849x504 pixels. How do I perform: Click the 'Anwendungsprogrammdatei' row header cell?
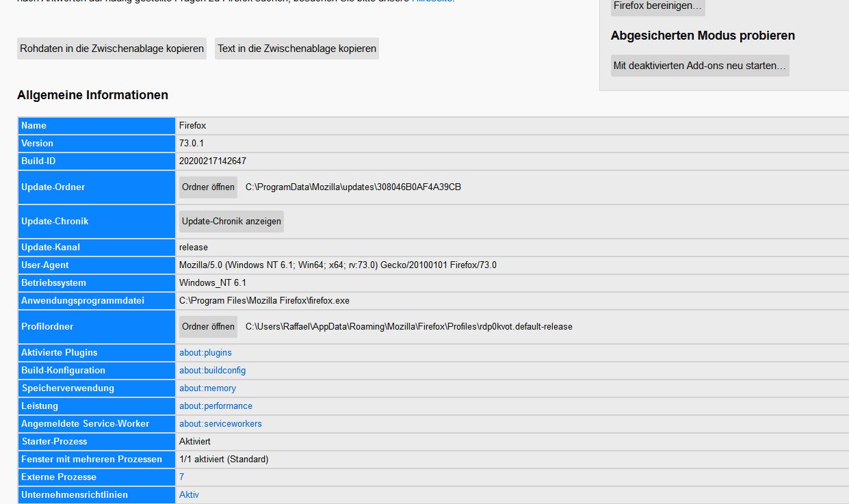[97, 300]
